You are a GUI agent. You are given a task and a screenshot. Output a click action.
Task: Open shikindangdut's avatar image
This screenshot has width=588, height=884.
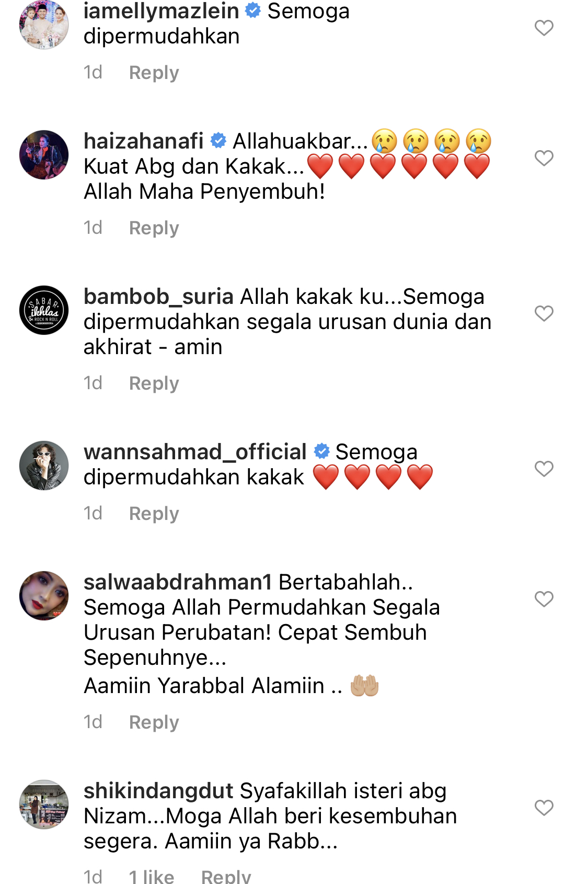click(44, 804)
